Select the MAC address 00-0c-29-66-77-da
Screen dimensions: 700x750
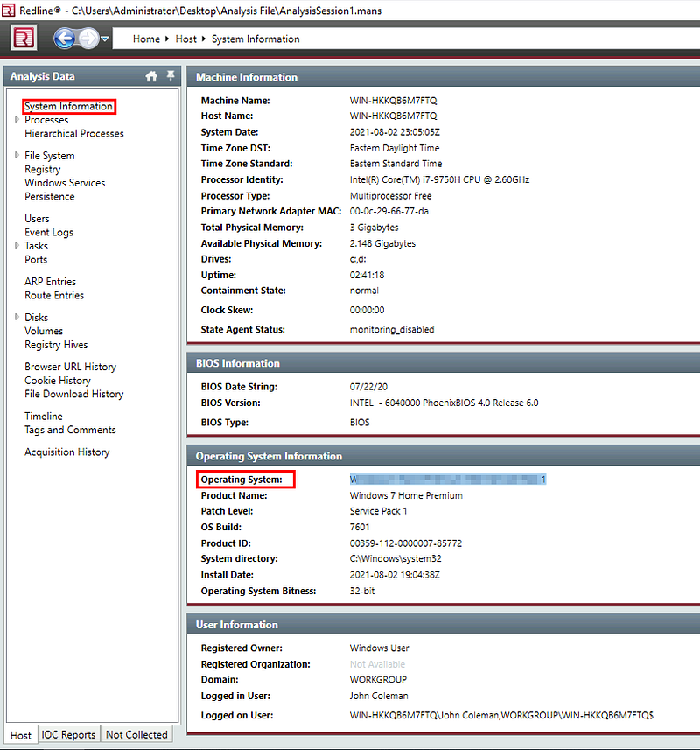388,212
